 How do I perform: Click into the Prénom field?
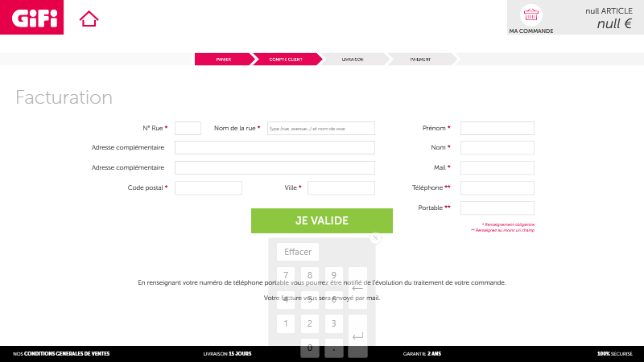coord(497,128)
